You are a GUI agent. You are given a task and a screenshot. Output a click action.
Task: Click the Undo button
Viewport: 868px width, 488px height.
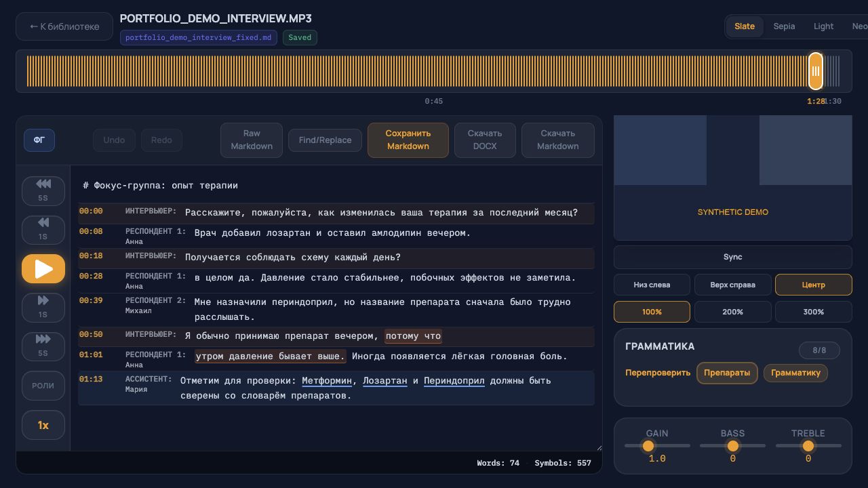[114, 140]
